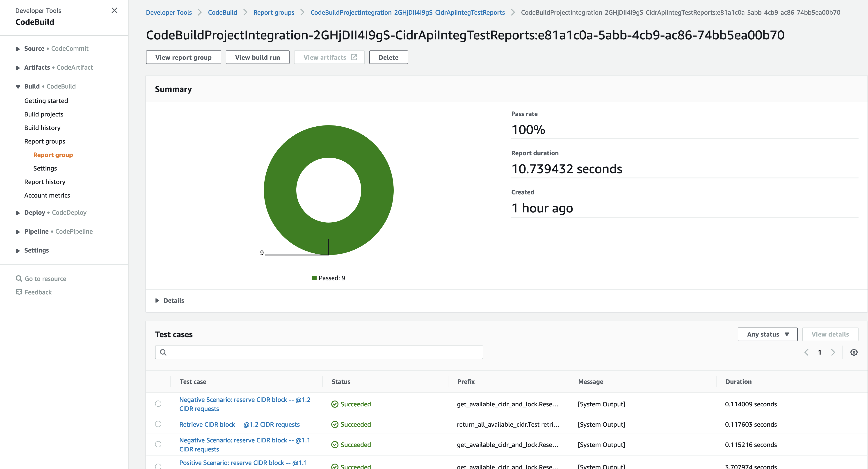Click green Passed legend swatch
This screenshot has height=469, width=868.
(314, 278)
